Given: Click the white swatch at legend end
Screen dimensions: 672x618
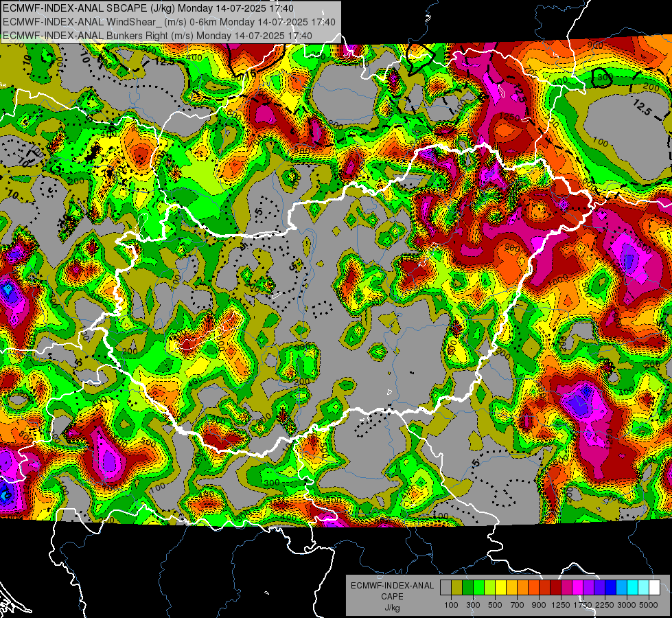Looking at the screenshot, I should (x=654, y=588).
